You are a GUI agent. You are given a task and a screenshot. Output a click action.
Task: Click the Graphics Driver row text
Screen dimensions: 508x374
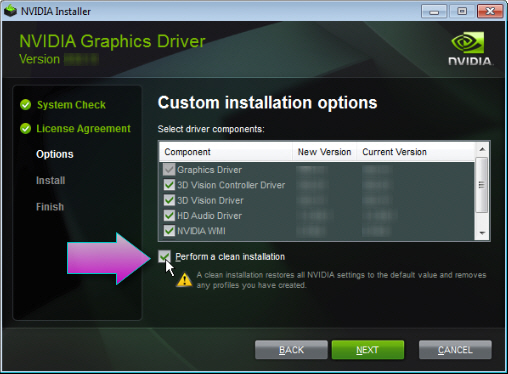pos(209,170)
